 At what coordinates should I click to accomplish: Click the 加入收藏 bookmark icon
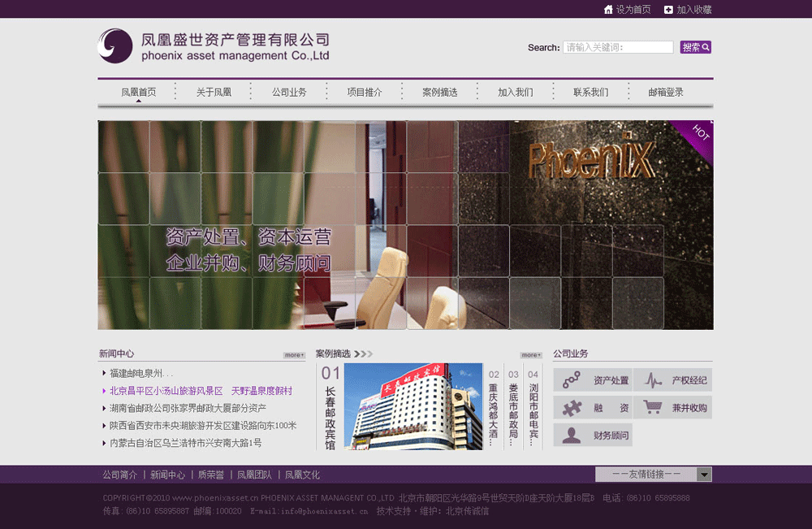tap(667, 10)
